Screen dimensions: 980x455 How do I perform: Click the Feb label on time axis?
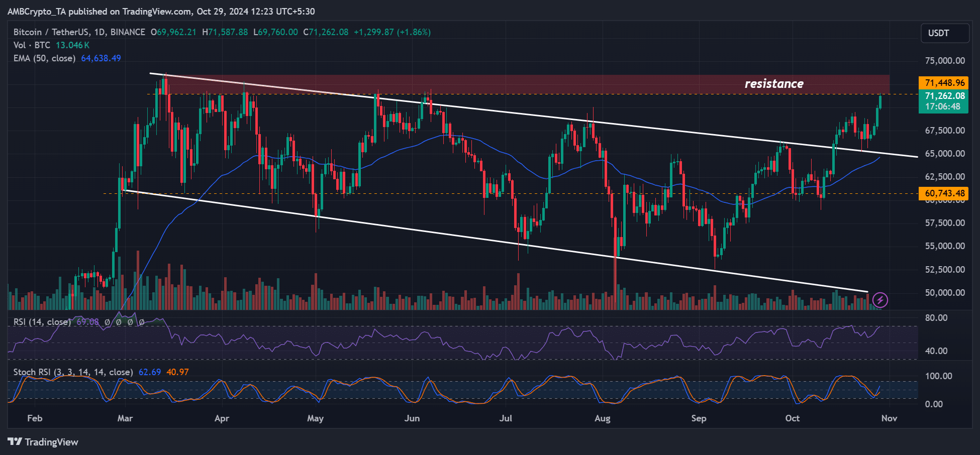(35, 418)
